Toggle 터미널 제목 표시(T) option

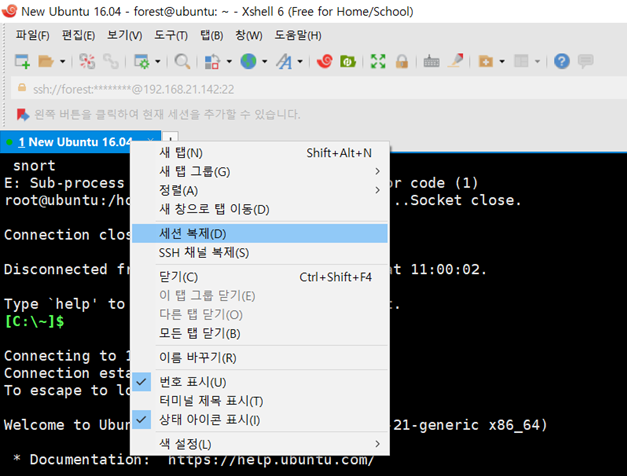(260, 401)
